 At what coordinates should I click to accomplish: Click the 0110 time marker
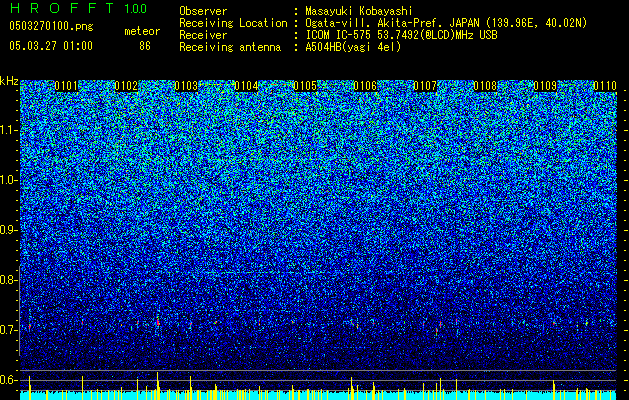[605, 86]
